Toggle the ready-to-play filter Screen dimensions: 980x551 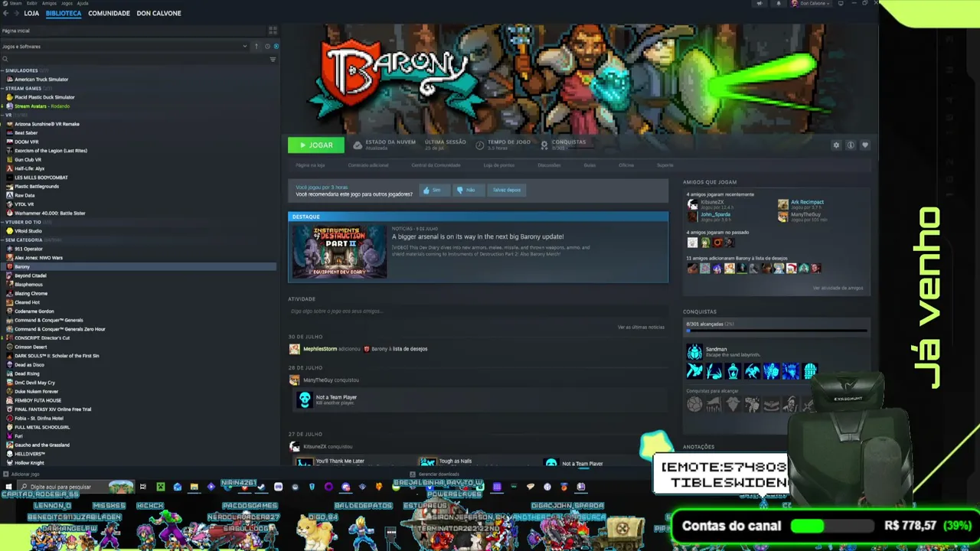(276, 46)
